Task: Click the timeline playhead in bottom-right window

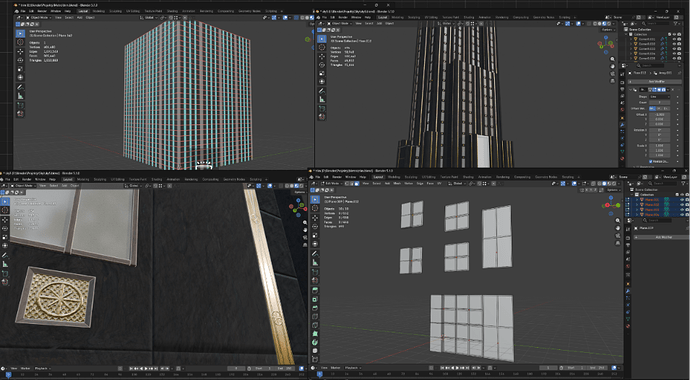Action: point(320,374)
